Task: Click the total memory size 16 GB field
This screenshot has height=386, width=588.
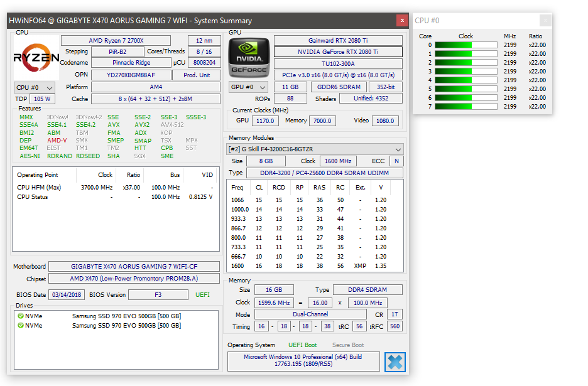Action: tap(274, 290)
